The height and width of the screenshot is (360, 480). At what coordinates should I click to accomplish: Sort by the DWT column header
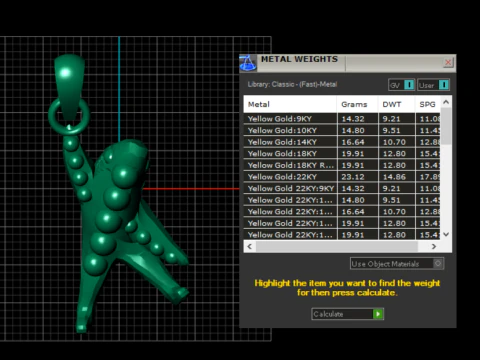pyautogui.click(x=396, y=104)
